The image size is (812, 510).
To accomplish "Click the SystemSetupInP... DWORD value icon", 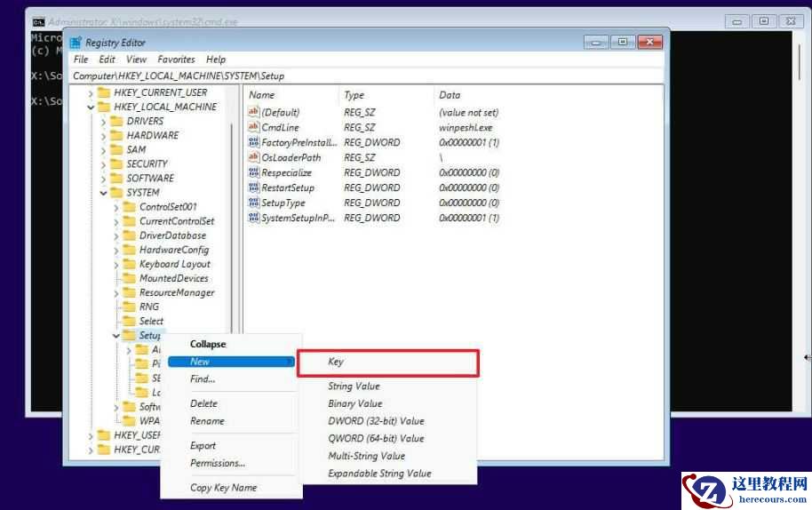I will 254,218.
